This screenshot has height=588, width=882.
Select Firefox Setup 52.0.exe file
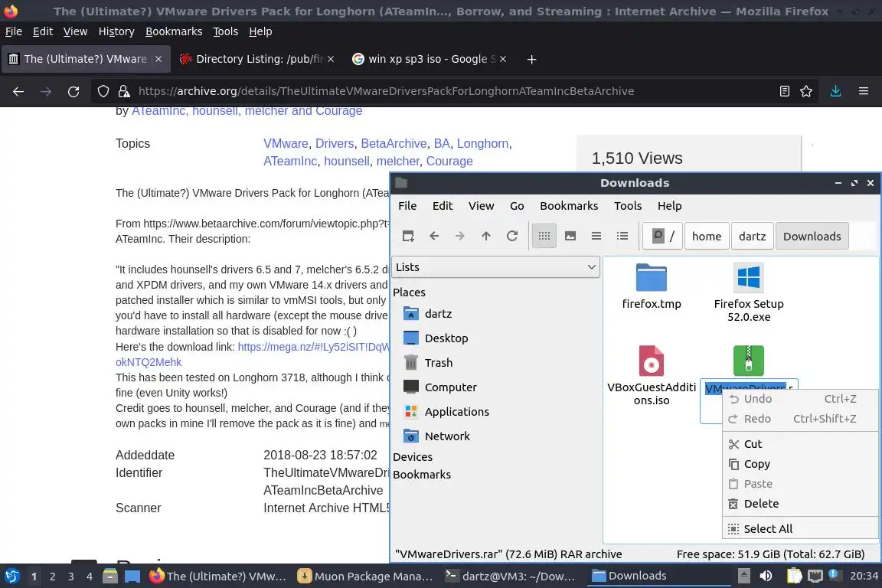749,292
